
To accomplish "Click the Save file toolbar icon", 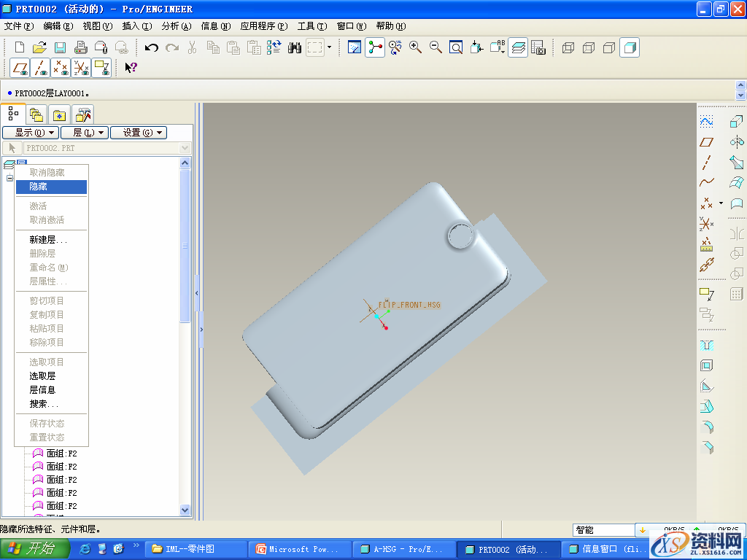I will pyautogui.click(x=60, y=47).
